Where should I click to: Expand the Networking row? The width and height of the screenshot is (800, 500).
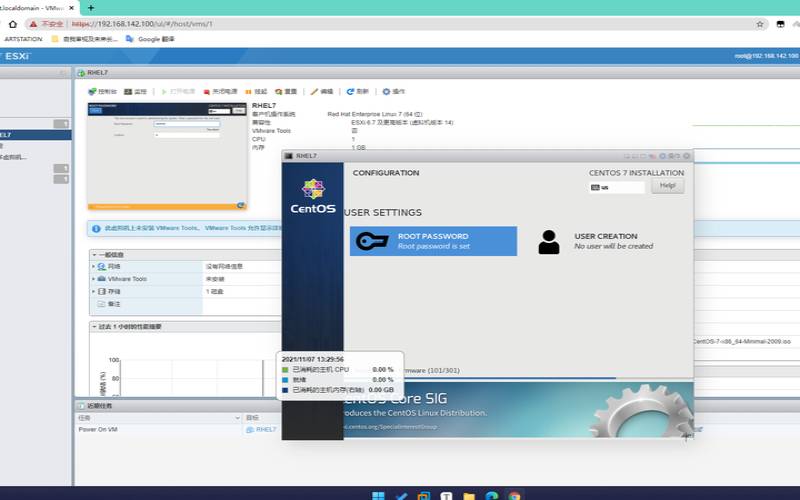[x=93, y=266]
